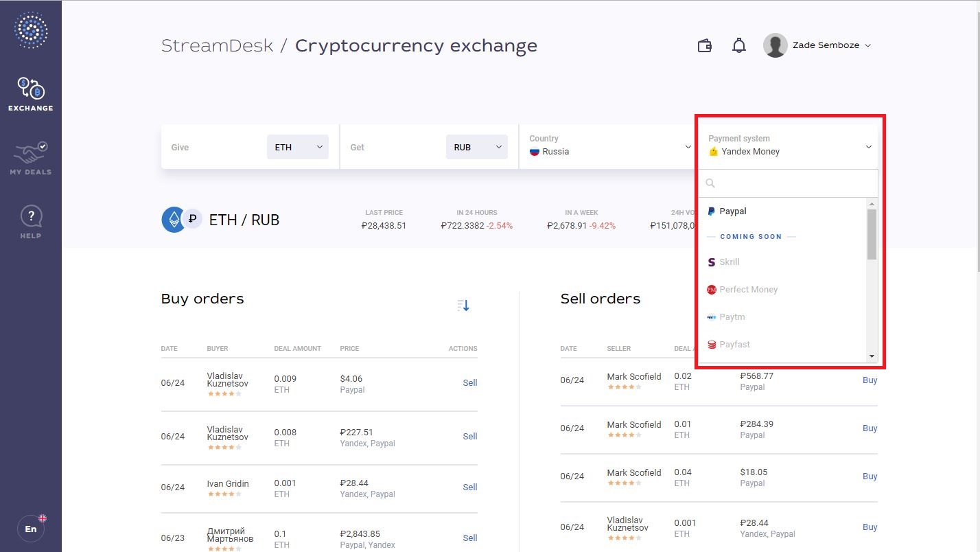Screen dimensions: 980x552
Task: Click the StreamDesk logo in the sidebar
Action: click(x=31, y=30)
